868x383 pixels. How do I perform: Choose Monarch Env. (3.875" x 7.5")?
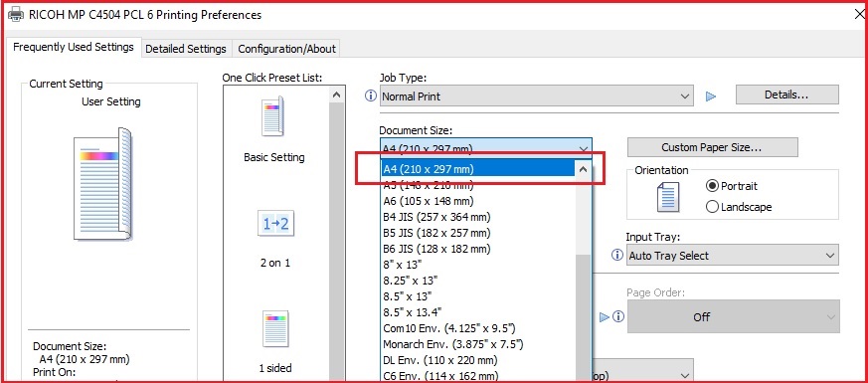pyautogui.click(x=478, y=343)
